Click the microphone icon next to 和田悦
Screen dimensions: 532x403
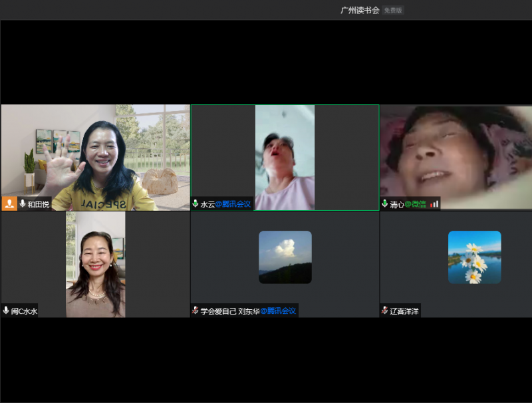click(23, 203)
